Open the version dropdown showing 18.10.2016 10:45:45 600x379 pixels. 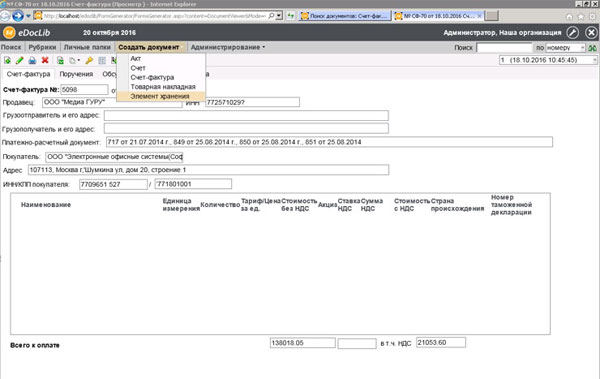coord(548,60)
